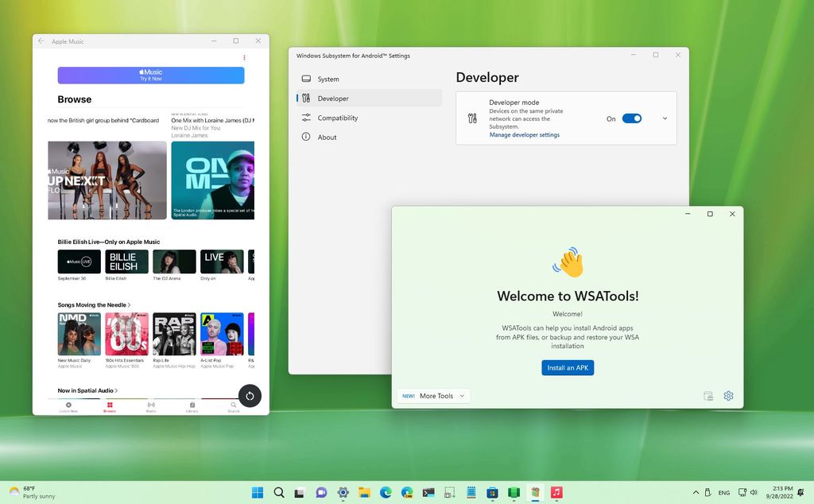Open the Library section in Apple Music
The width and height of the screenshot is (814, 504).
coord(192,405)
